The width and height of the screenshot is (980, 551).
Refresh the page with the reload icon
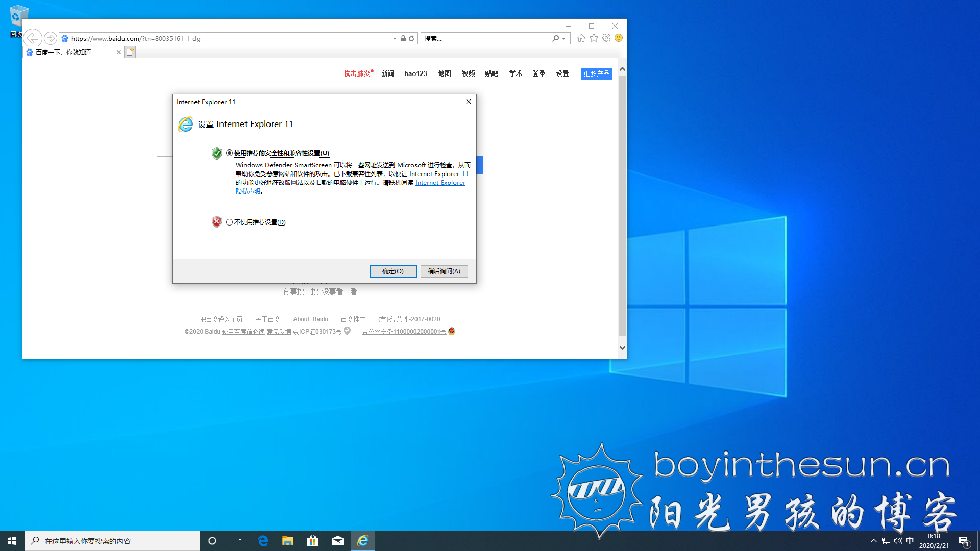click(411, 38)
